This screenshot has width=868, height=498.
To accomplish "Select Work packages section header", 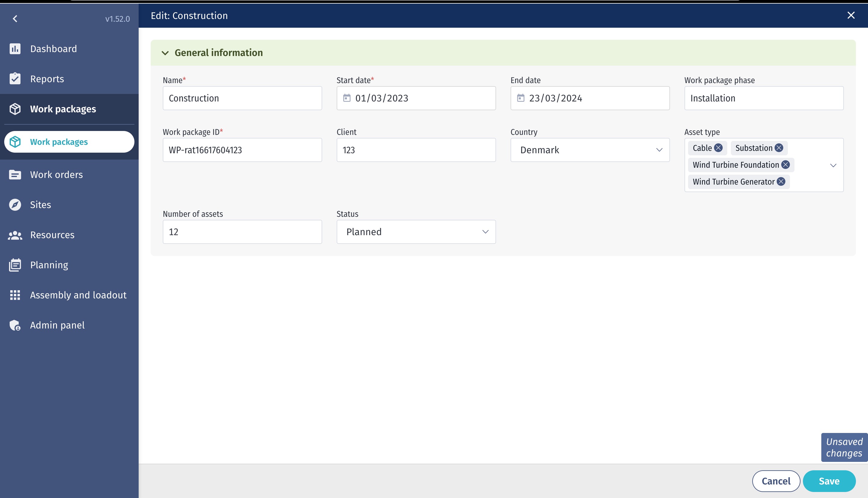I will [69, 109].
